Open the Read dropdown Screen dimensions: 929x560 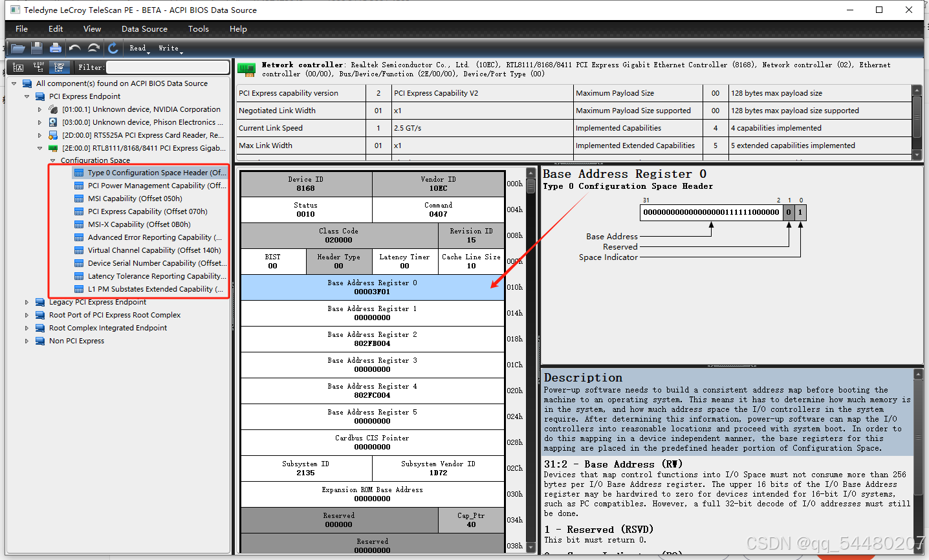[x=139, y=48]
